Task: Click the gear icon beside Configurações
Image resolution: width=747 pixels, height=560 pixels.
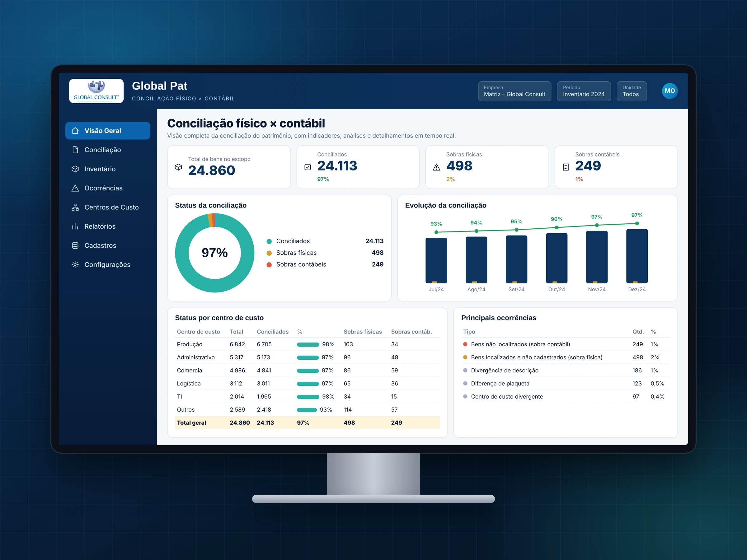Action: click(x=75, y=265)
